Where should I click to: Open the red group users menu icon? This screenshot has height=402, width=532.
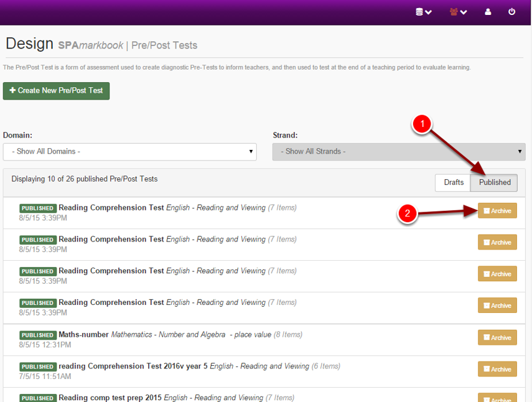pos(458,12)
